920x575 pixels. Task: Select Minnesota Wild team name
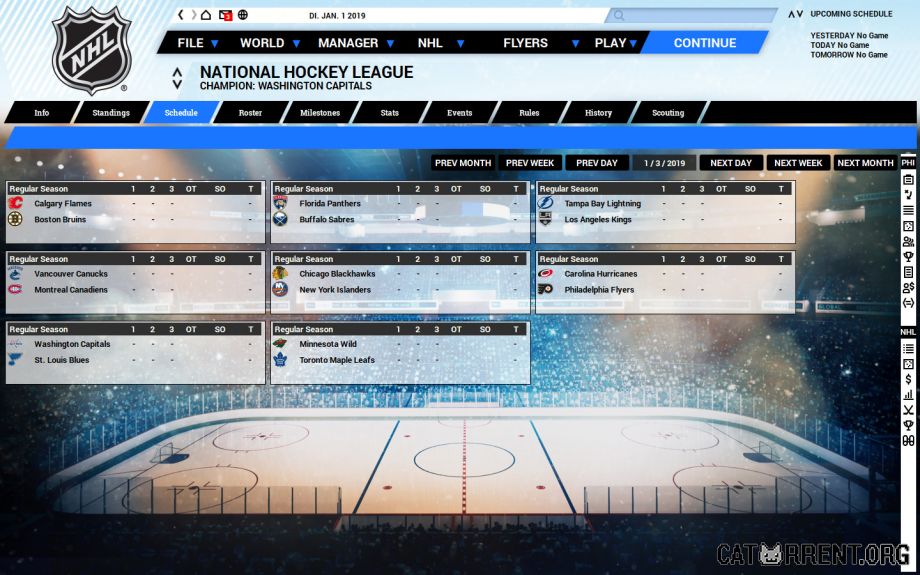[328, 344]
